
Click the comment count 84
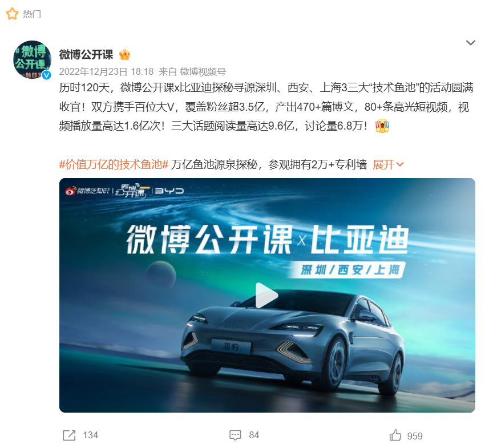[x=254, y=435]
